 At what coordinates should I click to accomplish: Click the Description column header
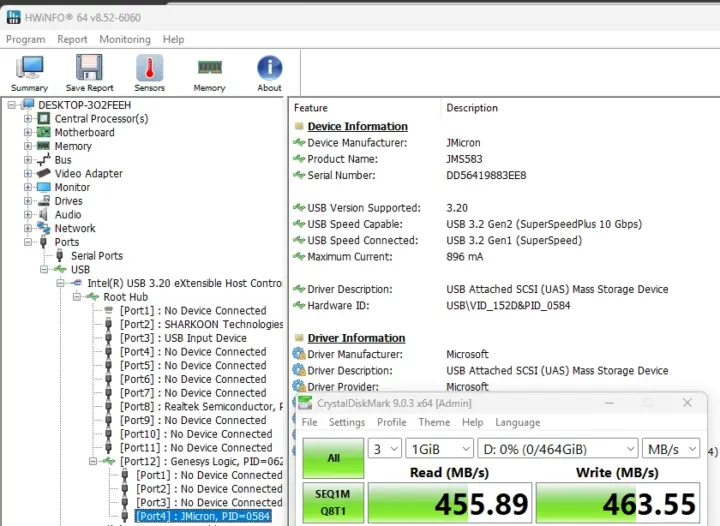click(x=472, y=108)
